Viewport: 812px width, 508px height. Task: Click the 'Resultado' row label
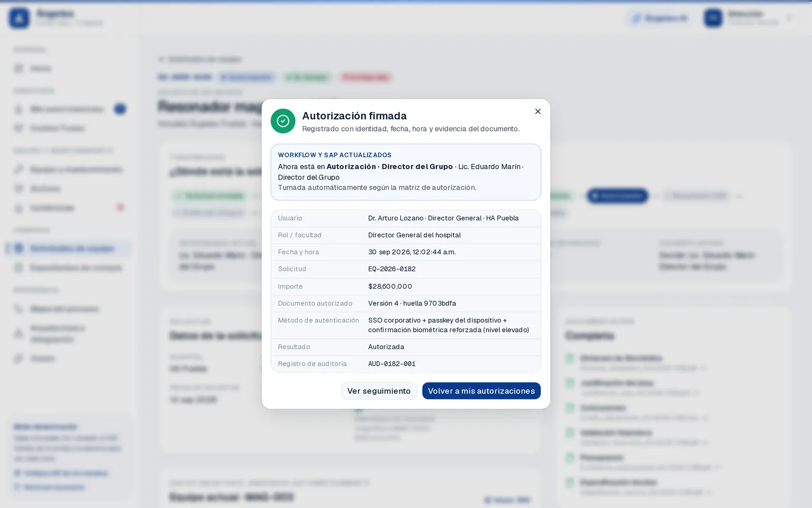pyautogui.click(x=294, y=347)
